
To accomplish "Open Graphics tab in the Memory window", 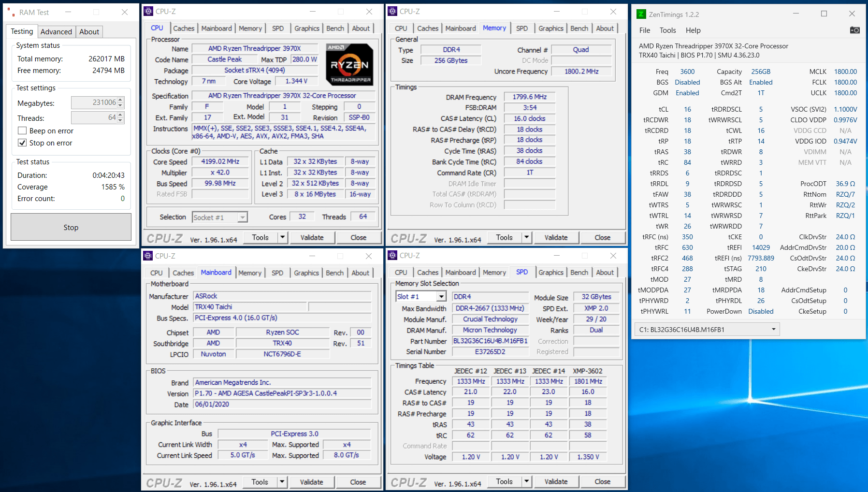I will (551, 29).
